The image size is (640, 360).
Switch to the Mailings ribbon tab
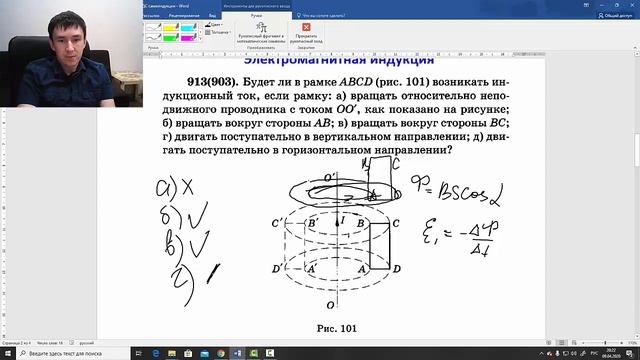pyautogui.click(x=152, y=16)
